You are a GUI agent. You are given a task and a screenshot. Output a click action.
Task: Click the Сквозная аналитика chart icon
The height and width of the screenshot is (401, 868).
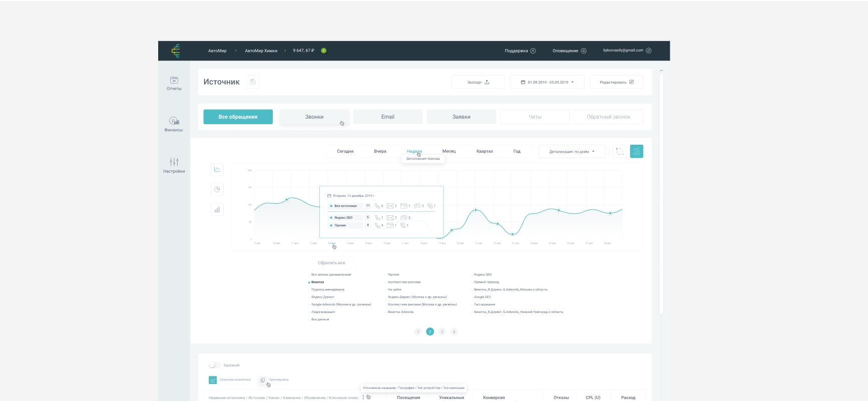pos(213,380)
